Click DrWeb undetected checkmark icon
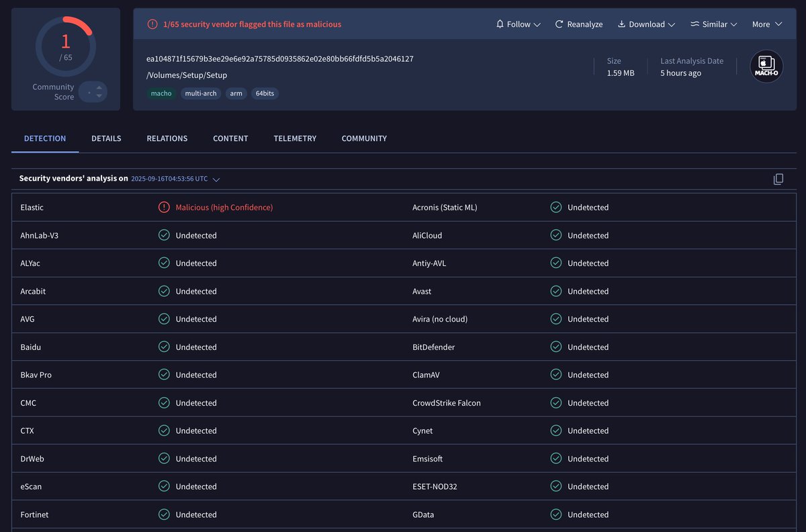The width and height of the screenshot is (806, 532). click(164, 459)
